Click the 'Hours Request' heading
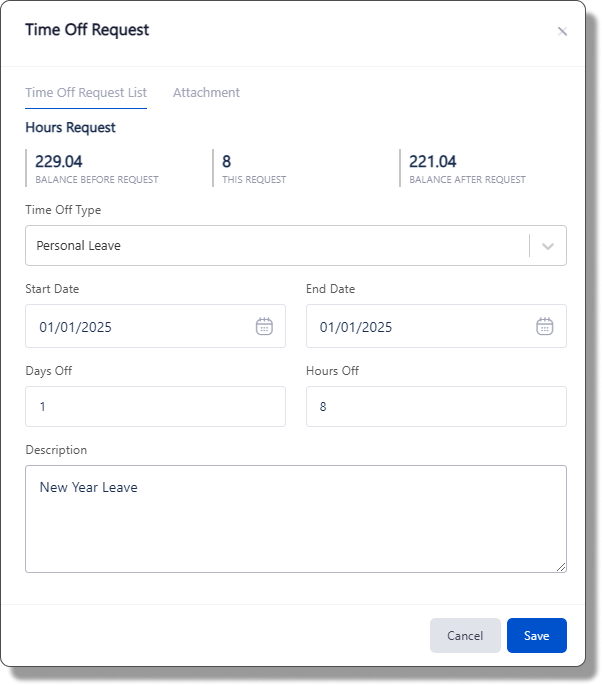This screenshot has width=602, height=685. 70,128
